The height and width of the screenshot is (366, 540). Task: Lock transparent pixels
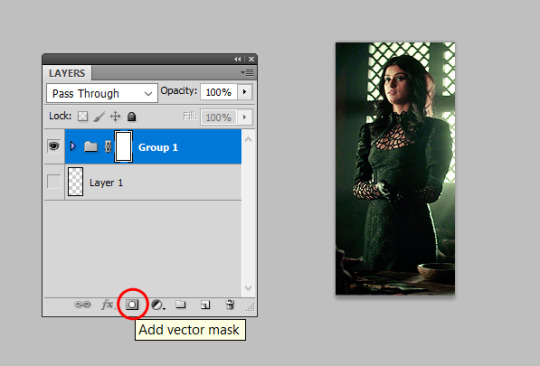click(x=83, y=116)
